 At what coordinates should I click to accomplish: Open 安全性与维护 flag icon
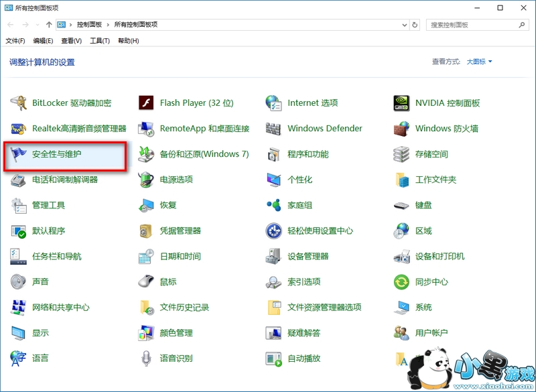coord(19,154)
